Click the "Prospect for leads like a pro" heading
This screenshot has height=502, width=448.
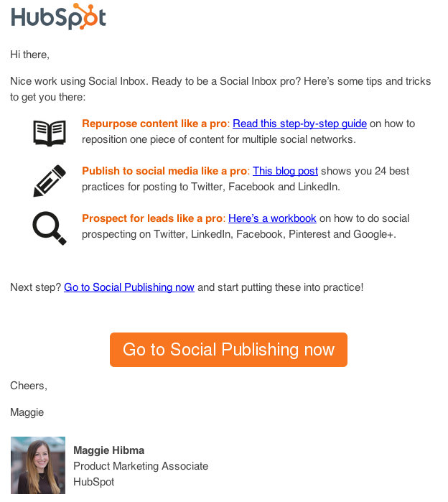tap(152, 218)
